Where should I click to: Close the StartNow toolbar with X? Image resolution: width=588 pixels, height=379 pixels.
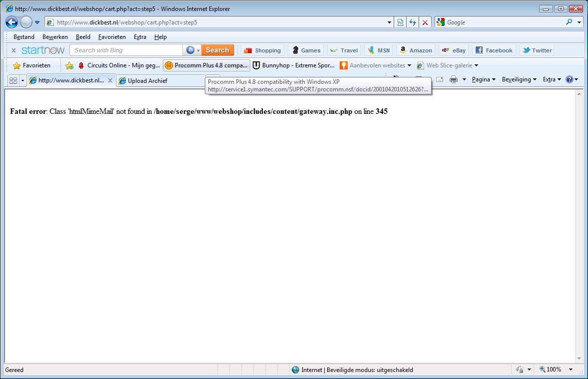coord(13,50)
